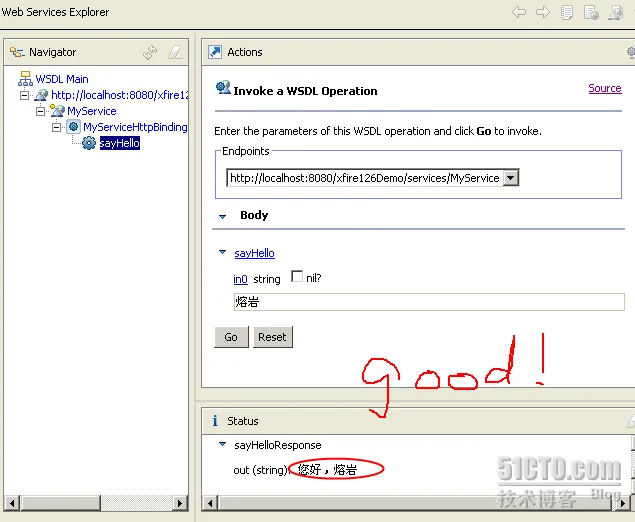Screen dimensions: 635x522
Task: Collapse the sayHelloResponse triangle
Action: pyautogui.click(x=222, y=444)
